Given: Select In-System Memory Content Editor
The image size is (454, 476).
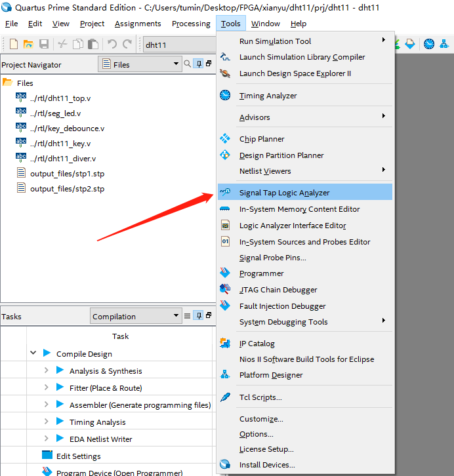Looking at the screenshot, I should click(x=305, y=209).
